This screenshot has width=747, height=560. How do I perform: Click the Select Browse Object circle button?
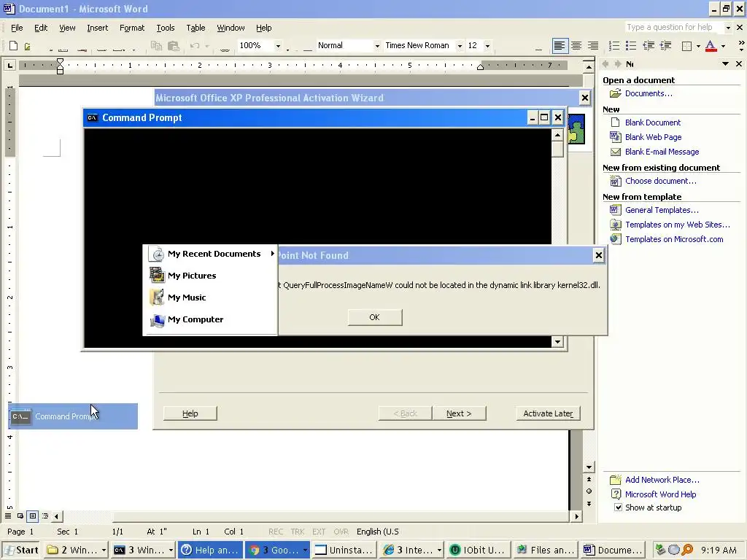click(589, 491)
